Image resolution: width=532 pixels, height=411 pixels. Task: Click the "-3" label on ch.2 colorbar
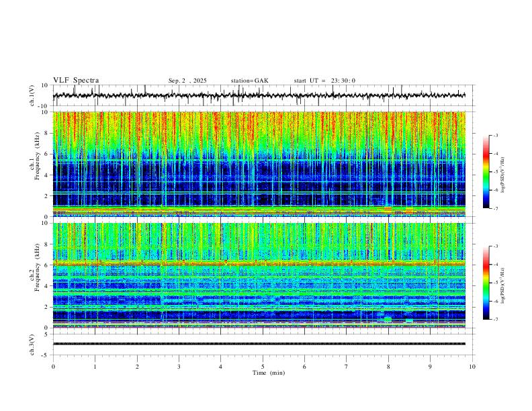496,246
